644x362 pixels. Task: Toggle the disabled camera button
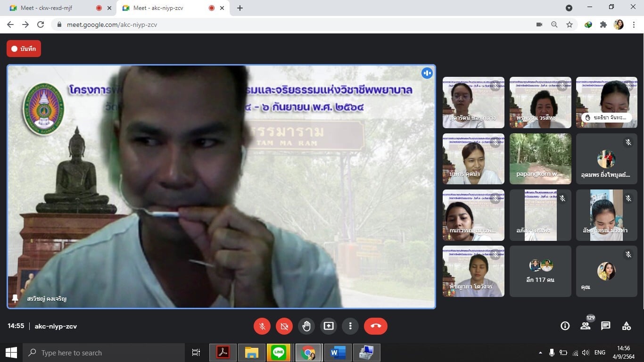click(x=284, y=326)
